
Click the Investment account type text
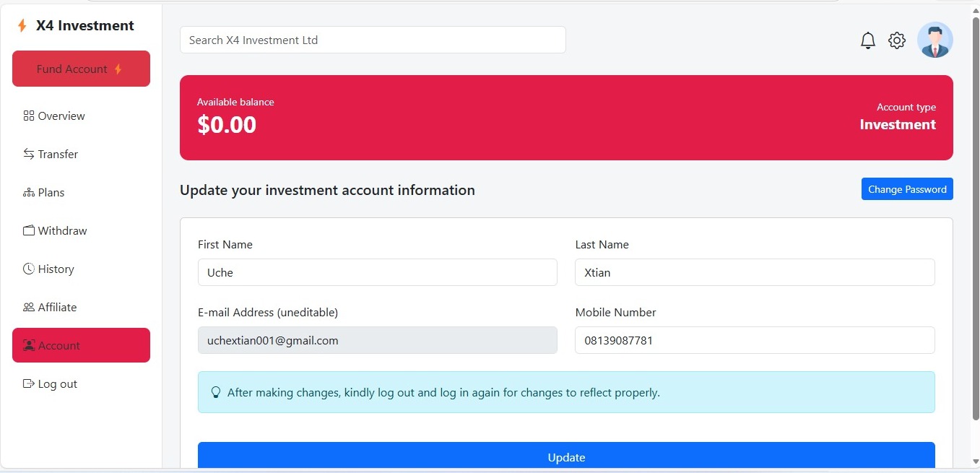[898, 124]
